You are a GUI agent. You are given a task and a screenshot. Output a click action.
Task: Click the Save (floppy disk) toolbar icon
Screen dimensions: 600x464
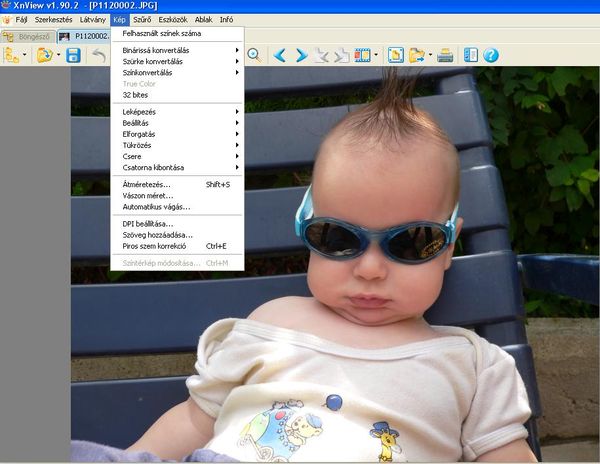73,56
